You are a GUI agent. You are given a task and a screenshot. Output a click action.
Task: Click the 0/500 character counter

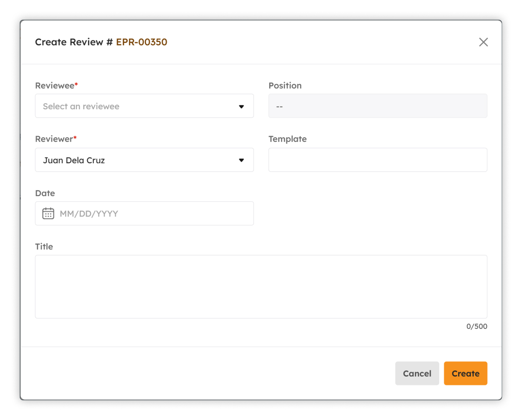tap(477, 327)
